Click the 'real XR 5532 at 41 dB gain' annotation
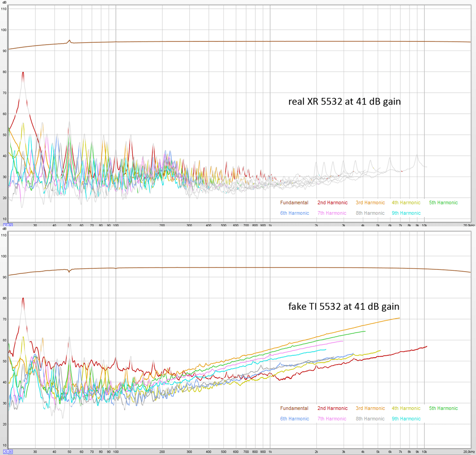 pos(344,101)
